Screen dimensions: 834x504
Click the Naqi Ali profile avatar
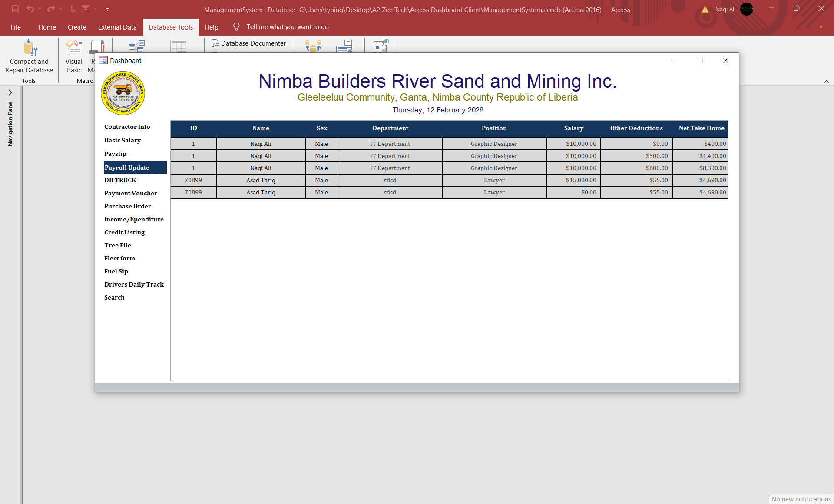747,9
